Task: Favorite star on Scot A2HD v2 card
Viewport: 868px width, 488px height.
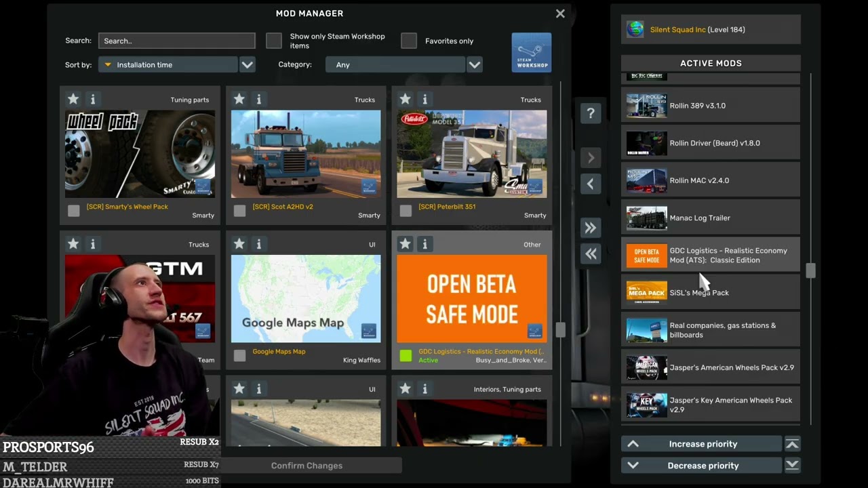Action: pyautogui.click(x=239, y=99)
